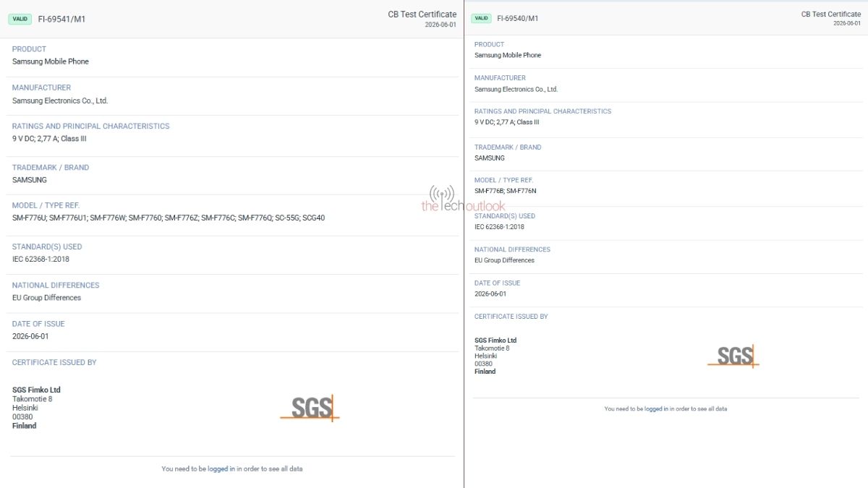Click "Takomotie 8" address in left certificate

pyautogui.click(x=33, y=399)
